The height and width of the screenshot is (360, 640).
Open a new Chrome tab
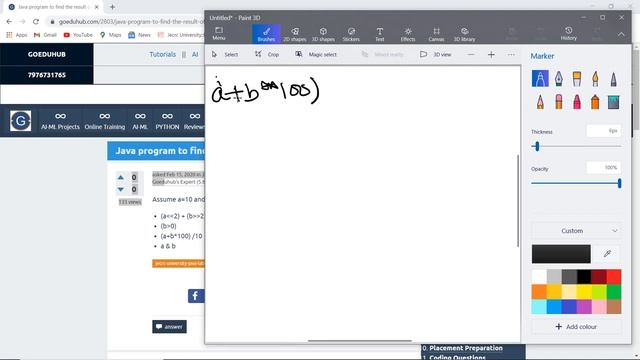[x=112, y=7]
